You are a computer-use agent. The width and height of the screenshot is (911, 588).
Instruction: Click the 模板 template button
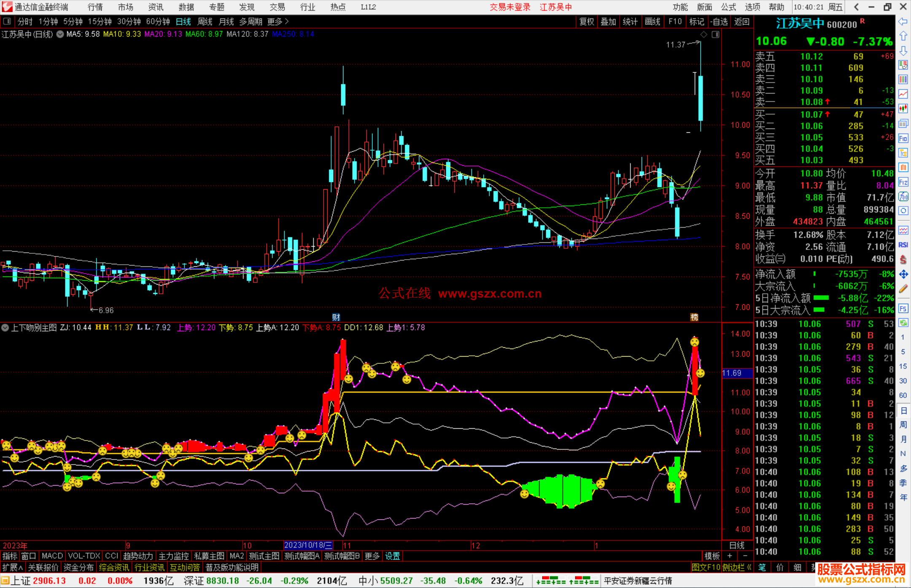click(712, 556)
